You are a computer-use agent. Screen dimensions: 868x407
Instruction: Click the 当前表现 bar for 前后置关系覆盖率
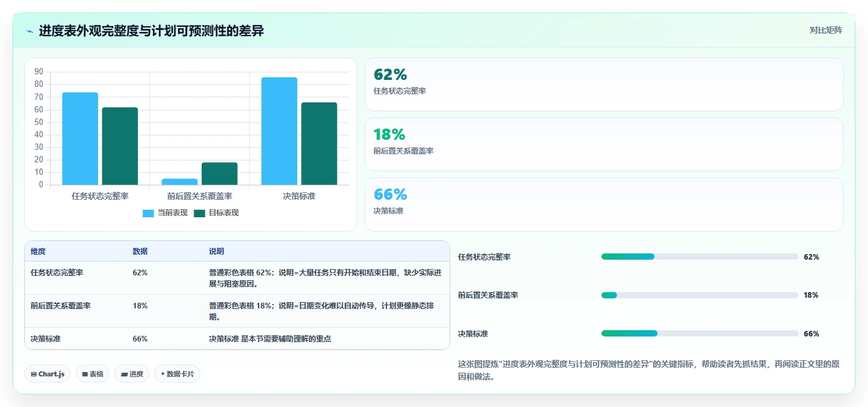click(180, 182)
